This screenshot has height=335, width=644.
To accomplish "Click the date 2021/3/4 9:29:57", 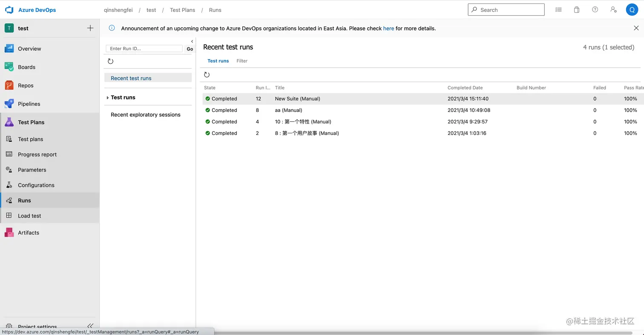I will coord(467,122).
